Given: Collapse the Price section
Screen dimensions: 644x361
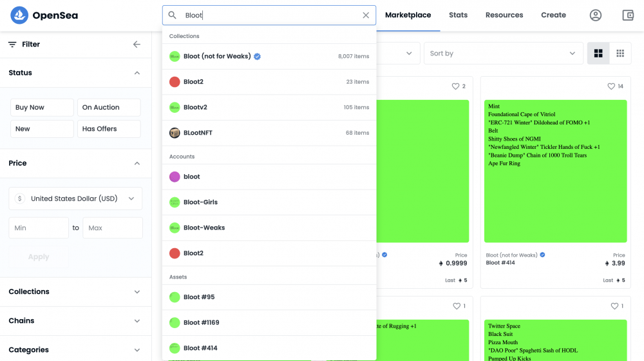Looking at the screenshot, I should click(137, 163).
